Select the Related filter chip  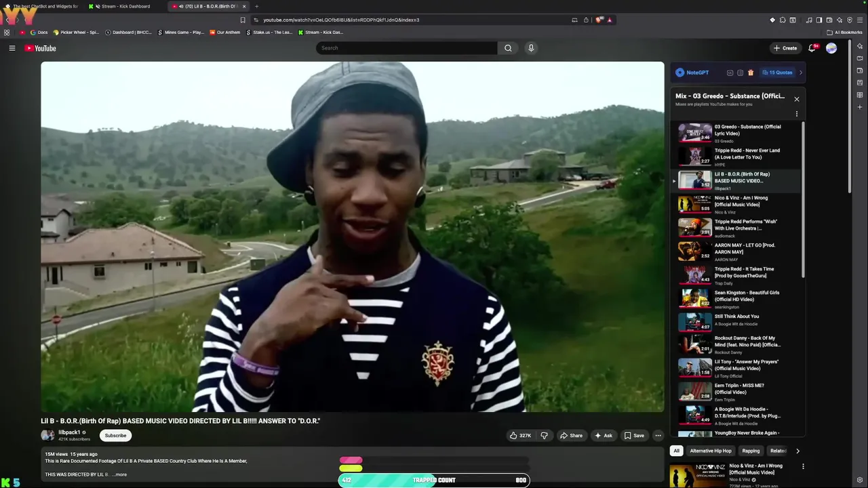pyautogui.click(x=778, y=451)
